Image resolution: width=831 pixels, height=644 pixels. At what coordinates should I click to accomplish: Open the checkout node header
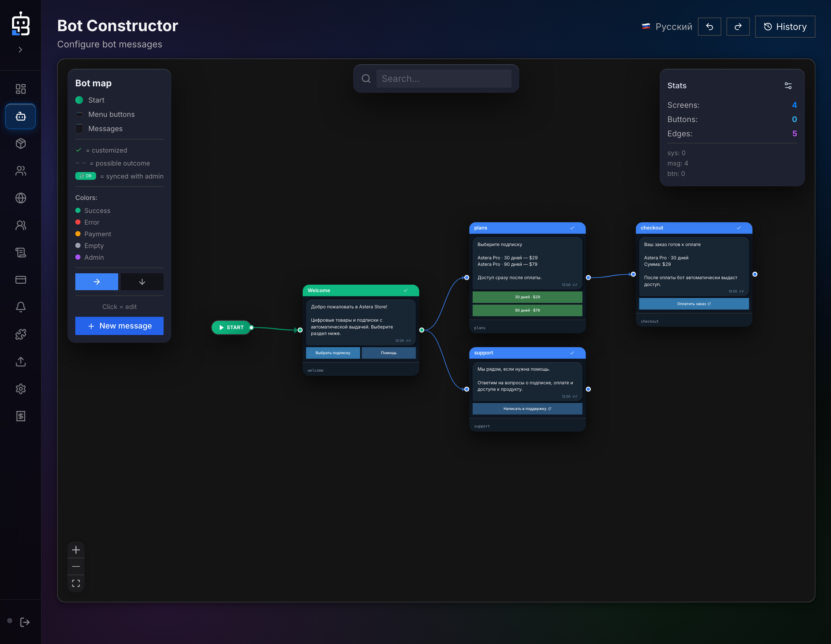[694, 228]
